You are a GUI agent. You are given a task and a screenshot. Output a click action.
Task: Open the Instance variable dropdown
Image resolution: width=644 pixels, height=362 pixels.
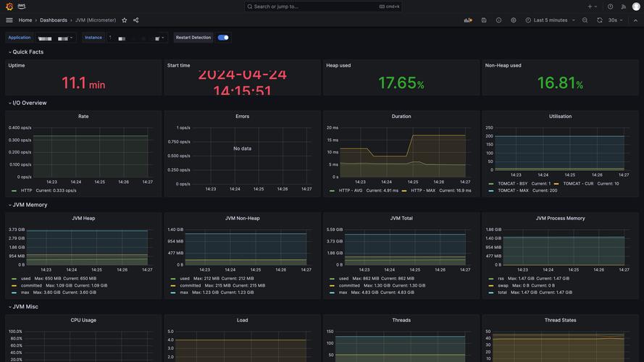pos(137,38)
